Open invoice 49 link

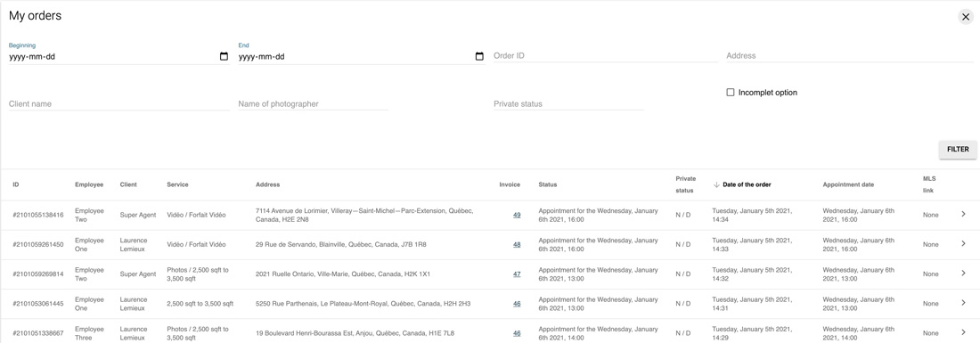coord(517,215)
